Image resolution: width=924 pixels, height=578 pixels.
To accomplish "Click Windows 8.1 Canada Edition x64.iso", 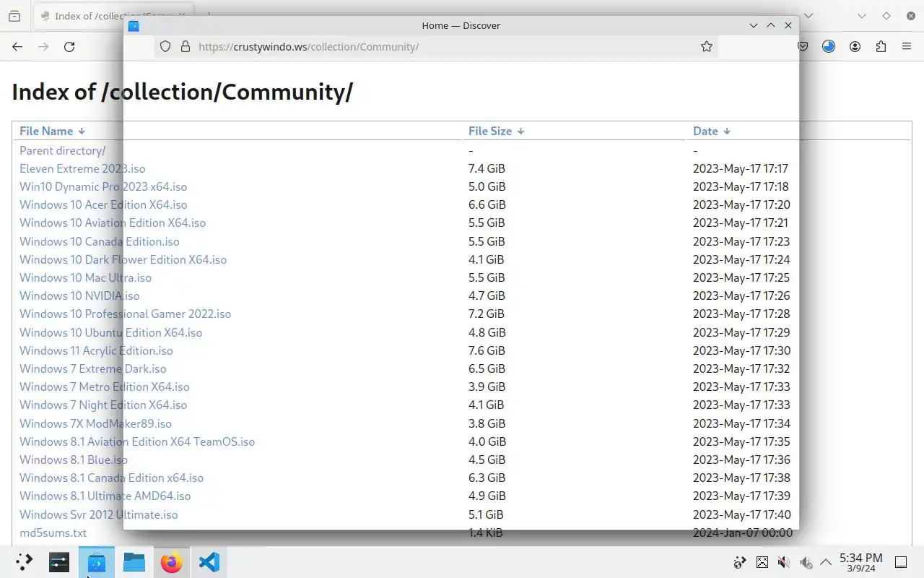I will coord(111,478).
